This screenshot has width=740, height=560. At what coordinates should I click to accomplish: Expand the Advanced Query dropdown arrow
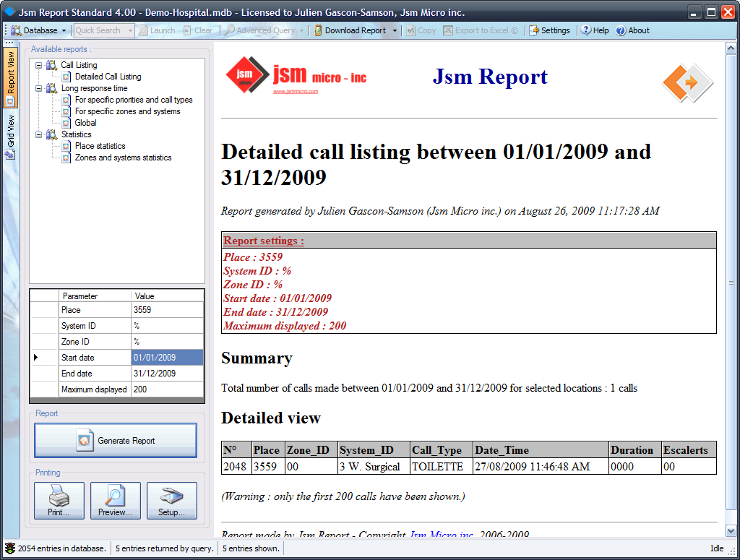[x=301, y=30]
